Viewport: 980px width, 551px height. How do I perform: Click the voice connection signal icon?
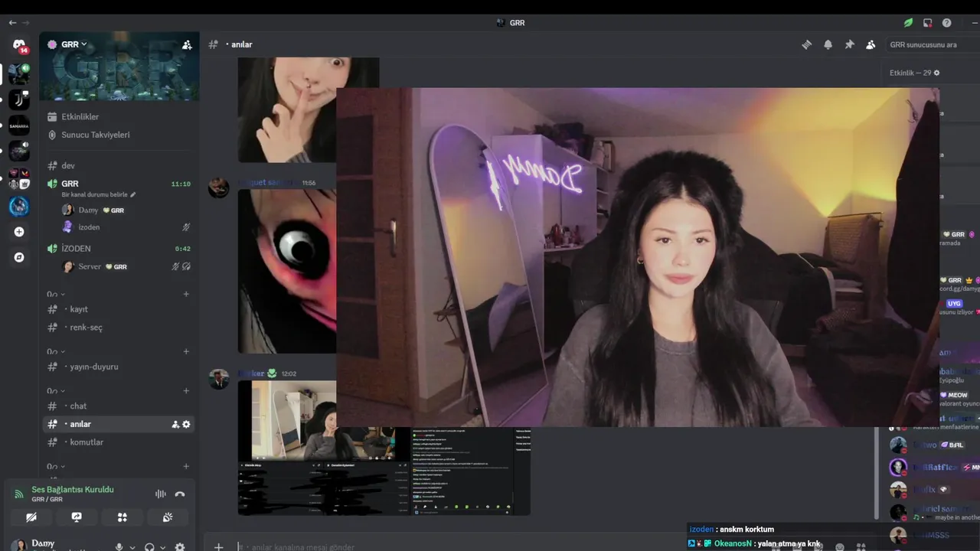click(19, 494)
